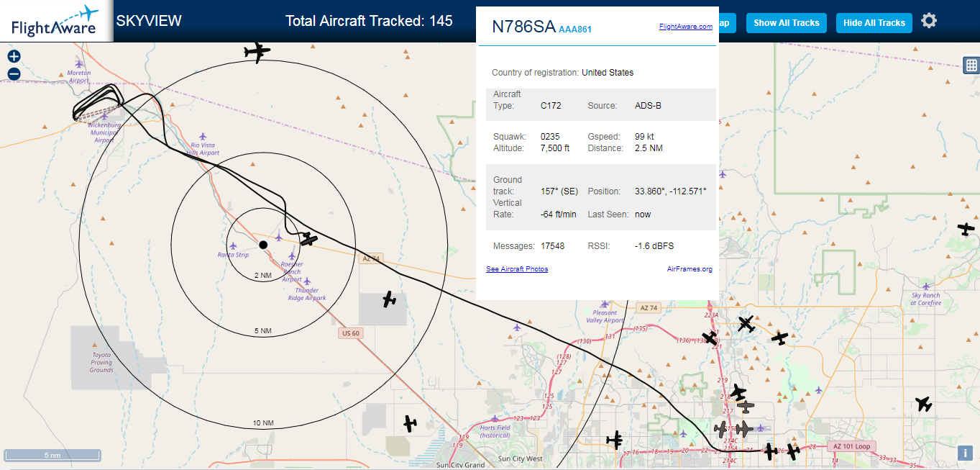Click Show All Tracks button
This screenshot has width=980, height=470.
(x=787, y=23)
